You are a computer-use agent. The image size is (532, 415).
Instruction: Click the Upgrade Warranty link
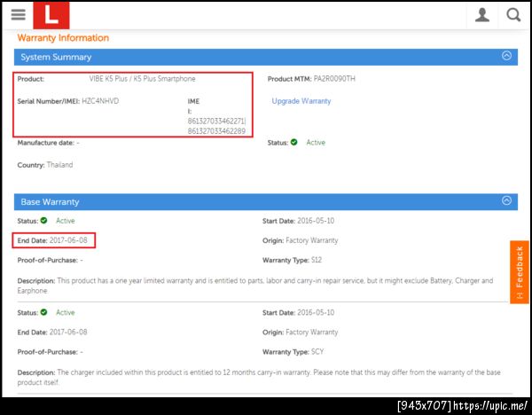(301, 101)
